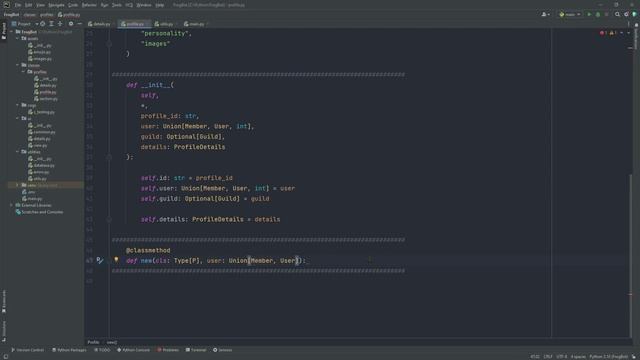Collapse the utilities folder
Image resolution: width=640 pixels, height=360 pixels.
click(x=18, y=152)
